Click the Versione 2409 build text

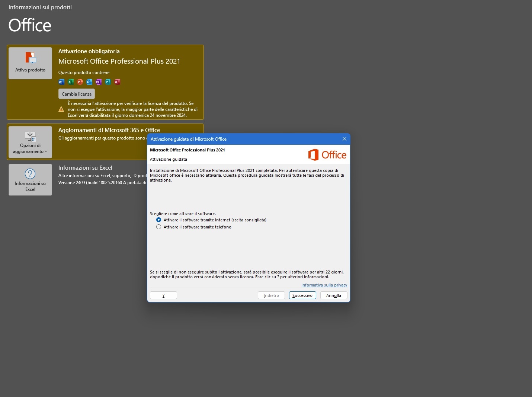click(x=103, y=183)
